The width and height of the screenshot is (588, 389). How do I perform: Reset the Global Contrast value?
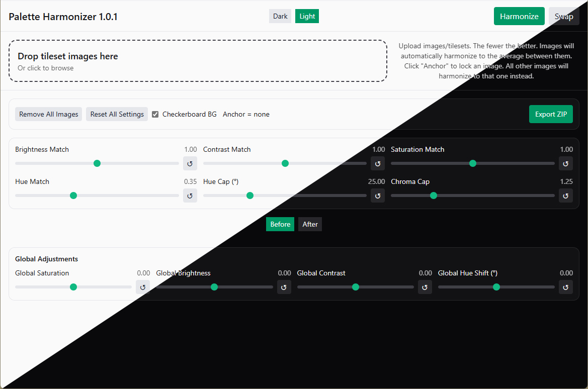[x=425, y=287]
